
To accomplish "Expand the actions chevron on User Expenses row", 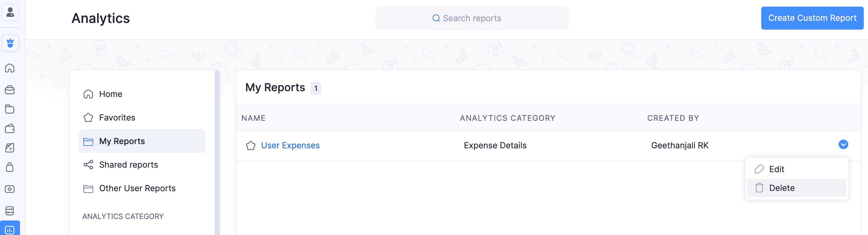I will [x=844, y=145].
